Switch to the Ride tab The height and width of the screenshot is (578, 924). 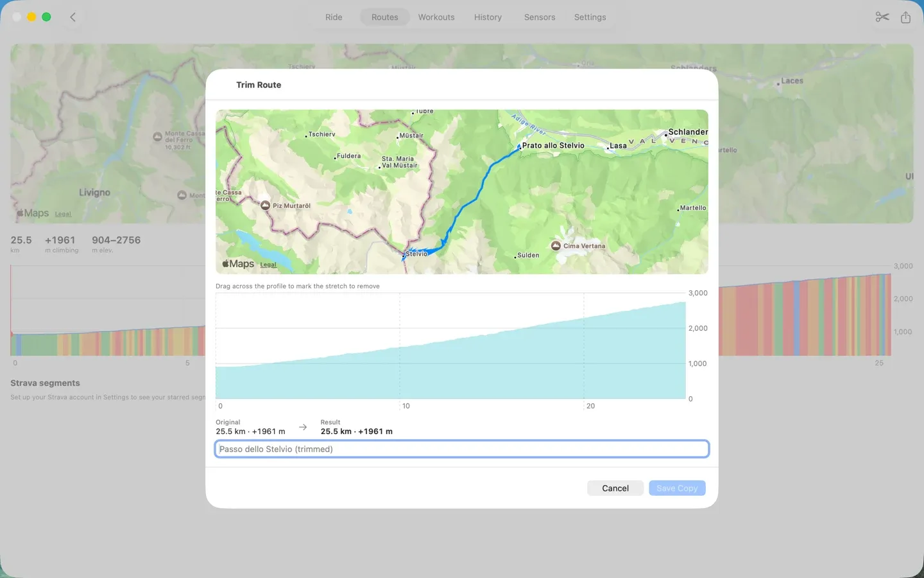334,17
